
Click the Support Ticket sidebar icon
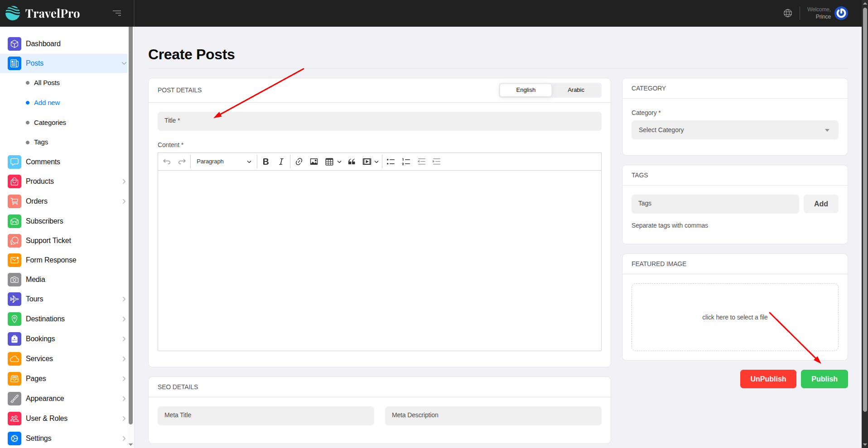click(x=14, y=241)
